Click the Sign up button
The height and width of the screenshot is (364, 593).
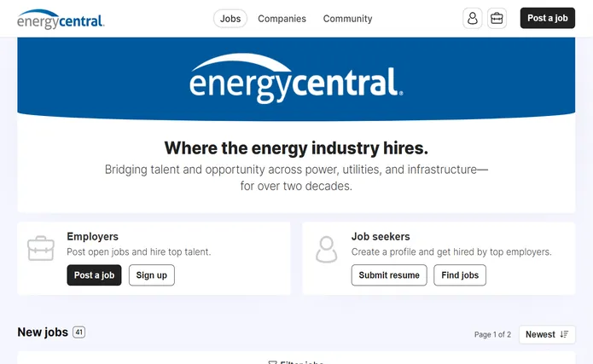(x=152, y=275)
